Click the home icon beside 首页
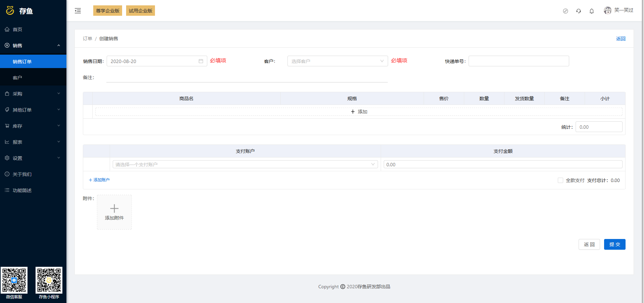This screenshot has width=644, height=303. pos(7,29)
